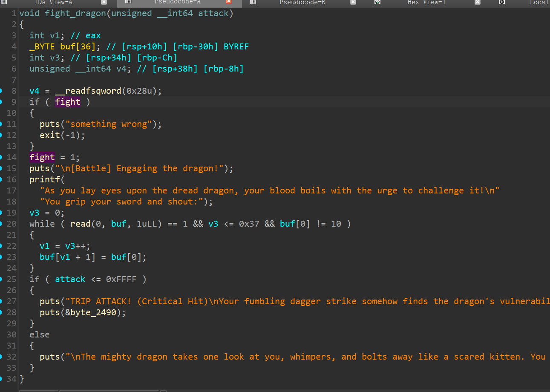The width and height of the screenshot is (550, 392).
Task: Close the Pseudocode-A tab
Action: [x=229, y=2]
